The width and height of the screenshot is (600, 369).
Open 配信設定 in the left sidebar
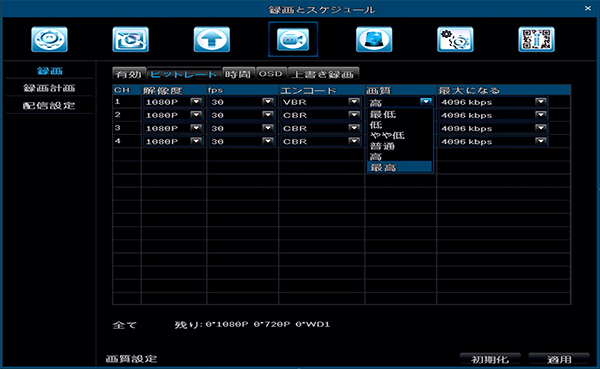[49, 106]
